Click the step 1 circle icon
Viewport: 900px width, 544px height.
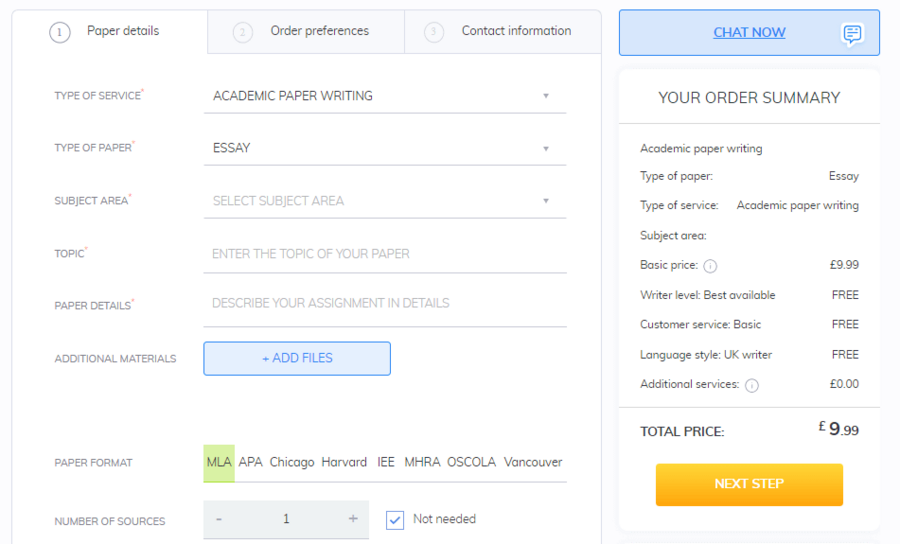pos(60,33)
